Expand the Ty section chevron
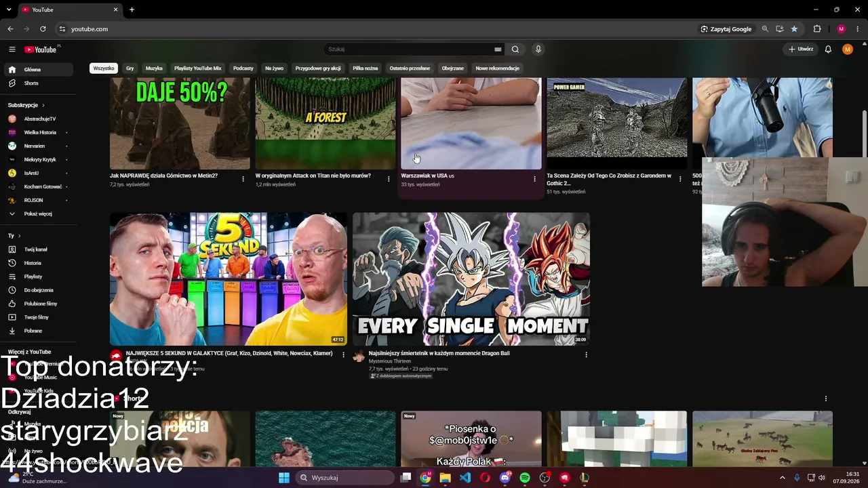Image resolution: width=868 pixels, height=488 pixels. tap(20, 236)
